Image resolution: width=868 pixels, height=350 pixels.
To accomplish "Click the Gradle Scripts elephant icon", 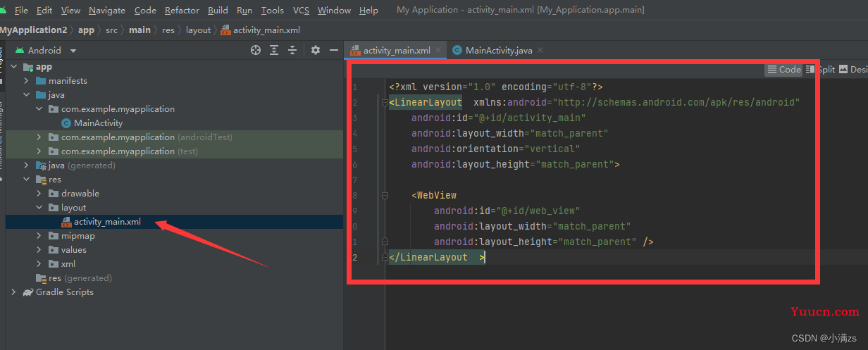I will point(27,292).
